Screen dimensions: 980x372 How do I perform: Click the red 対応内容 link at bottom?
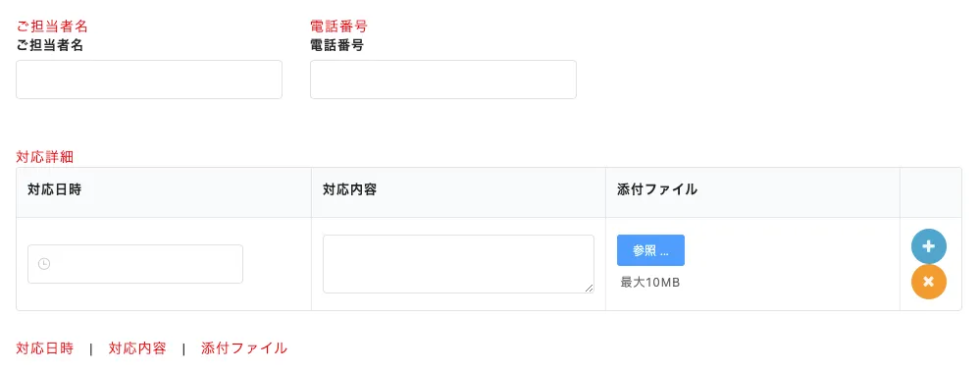(137, 348)
